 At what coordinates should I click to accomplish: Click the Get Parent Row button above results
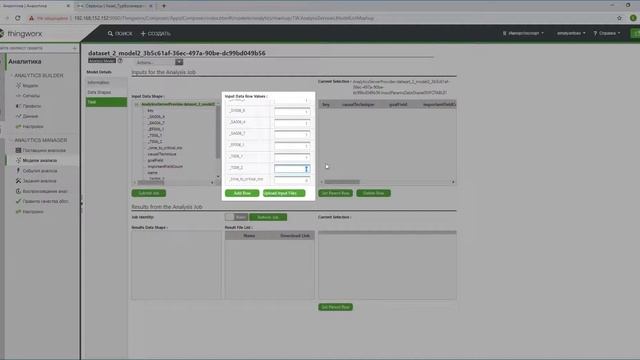[336, 193]
